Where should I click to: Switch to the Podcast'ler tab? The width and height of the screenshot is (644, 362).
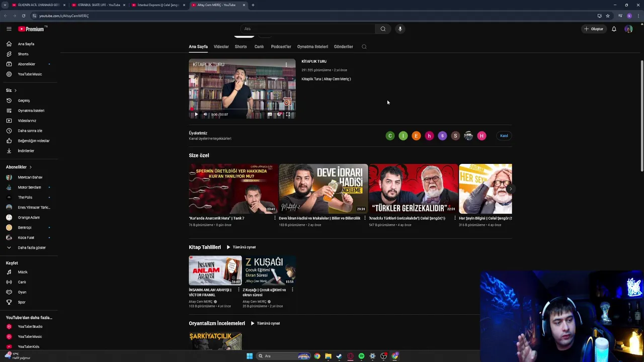pyautogui.click(x=281, y=47)
